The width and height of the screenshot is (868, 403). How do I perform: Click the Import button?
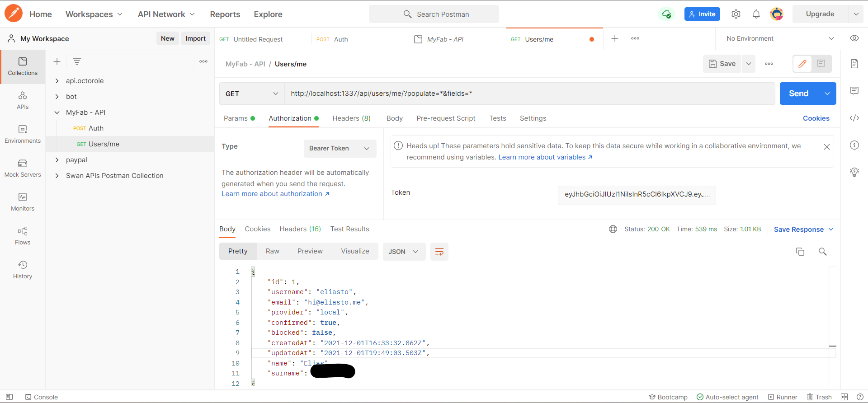[196, 38]
